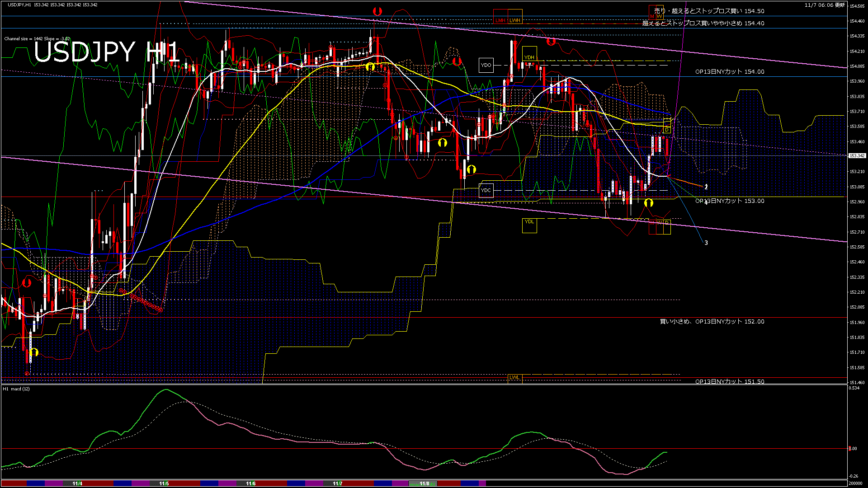This screenshot has height=488, width=868.
Task: Click the Channel size and Slope text
Action: pyautogui.click(x=37, y=39)
